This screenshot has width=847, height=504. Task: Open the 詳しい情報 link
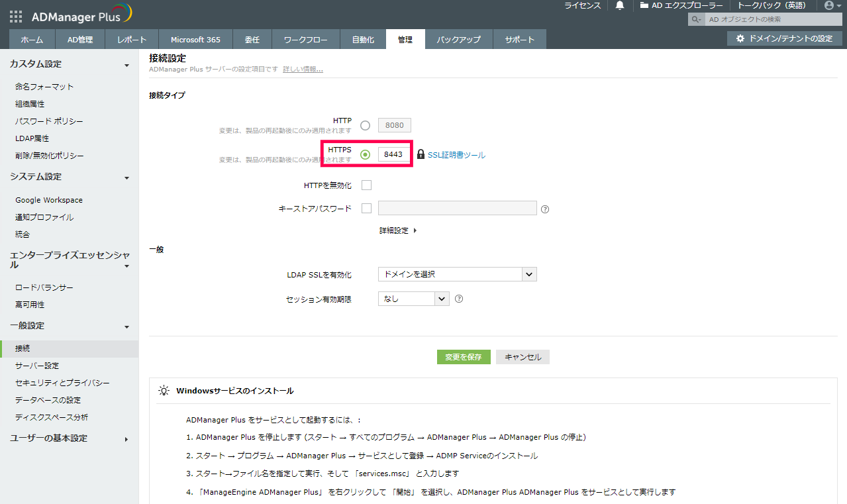[303, 69]
